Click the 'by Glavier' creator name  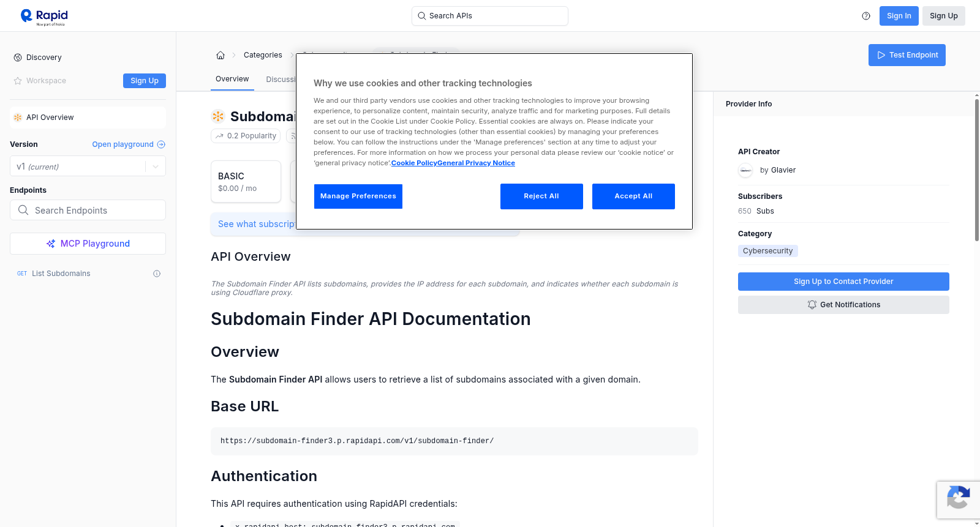(778, 170)
